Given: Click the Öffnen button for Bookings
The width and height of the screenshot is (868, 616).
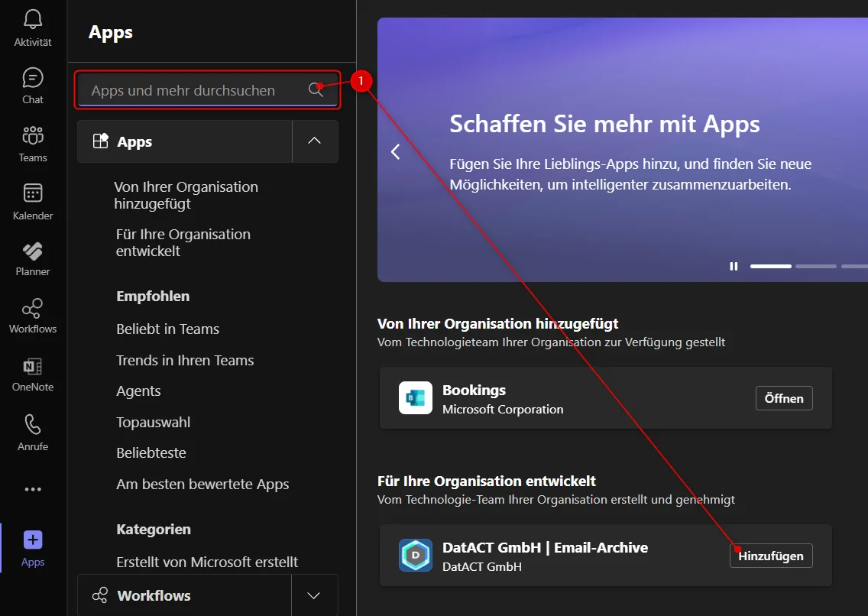Looking at the screenshot, I should 784,398.
